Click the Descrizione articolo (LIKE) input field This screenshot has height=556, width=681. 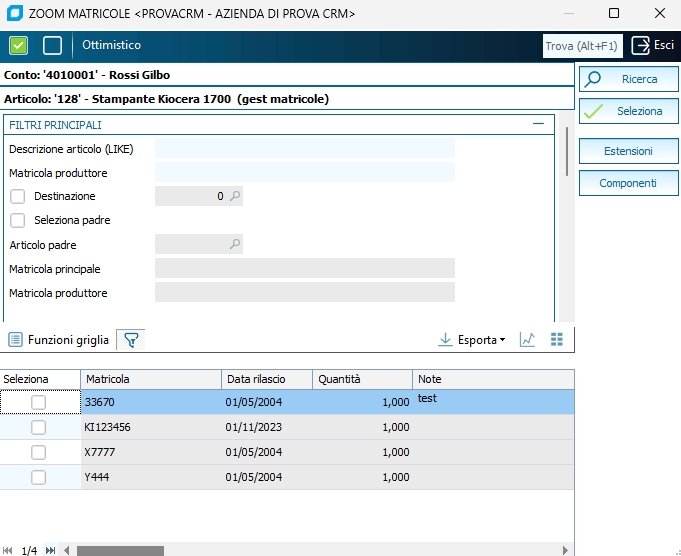pos(304,149)
